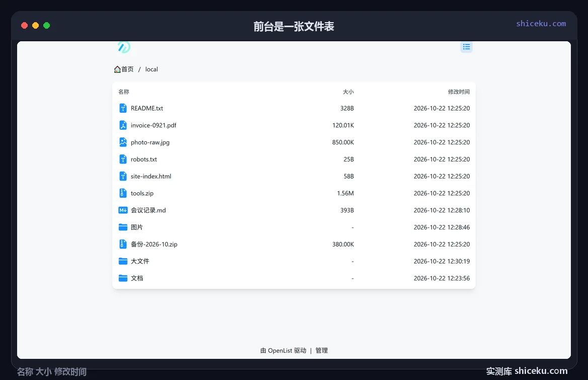588x380 pixels.
Task: Click the 大文件 folder icon
Action: [x=123, y=261]
